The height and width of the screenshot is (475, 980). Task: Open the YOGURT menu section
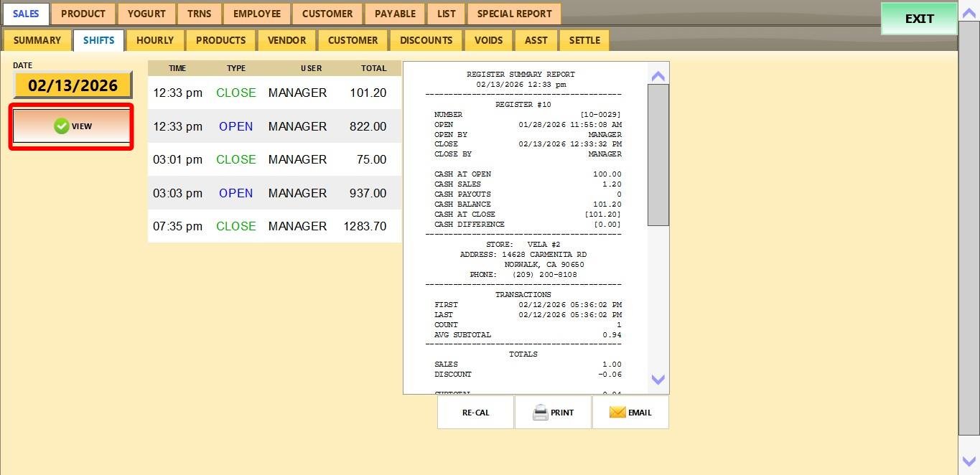(x=147, y=14)
